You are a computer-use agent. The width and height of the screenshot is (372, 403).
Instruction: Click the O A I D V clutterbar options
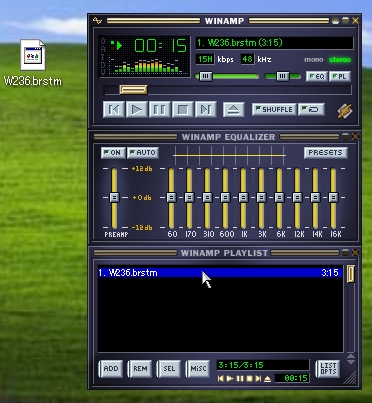pyautogui.click(x=103, y=56)
